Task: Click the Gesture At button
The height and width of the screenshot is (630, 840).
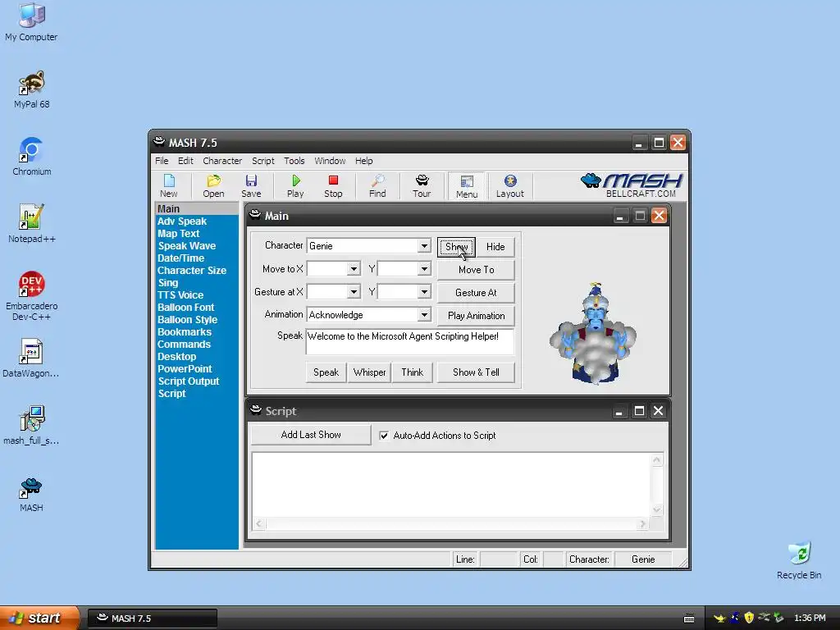Action: coord(477,293)
